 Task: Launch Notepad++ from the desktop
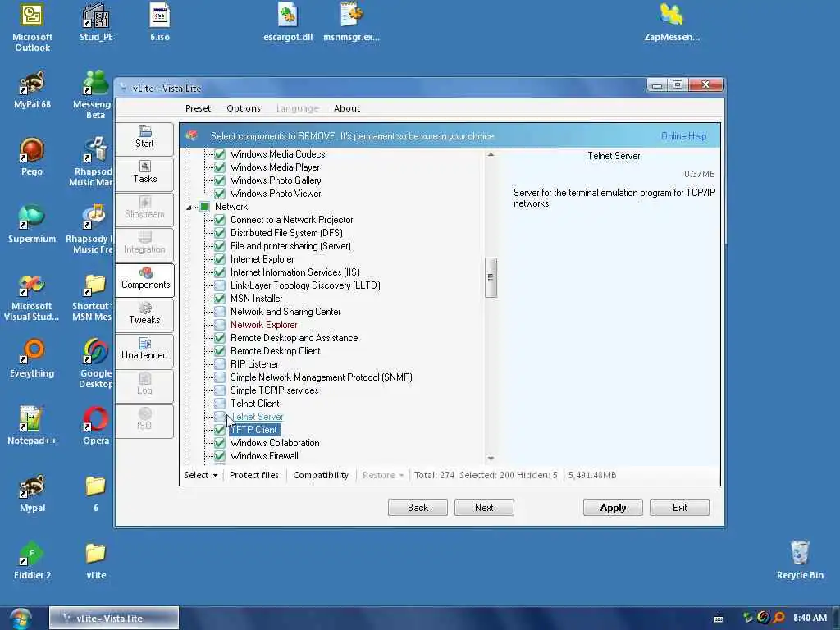[32, 426]
